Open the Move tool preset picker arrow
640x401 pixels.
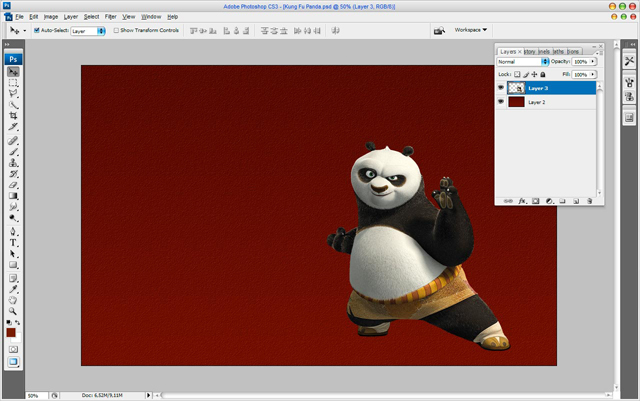click(24, 31)
